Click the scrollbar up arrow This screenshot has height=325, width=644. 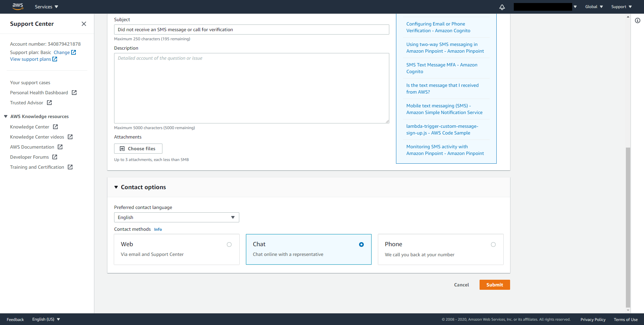pyautogui.click(x=628, y=17)
